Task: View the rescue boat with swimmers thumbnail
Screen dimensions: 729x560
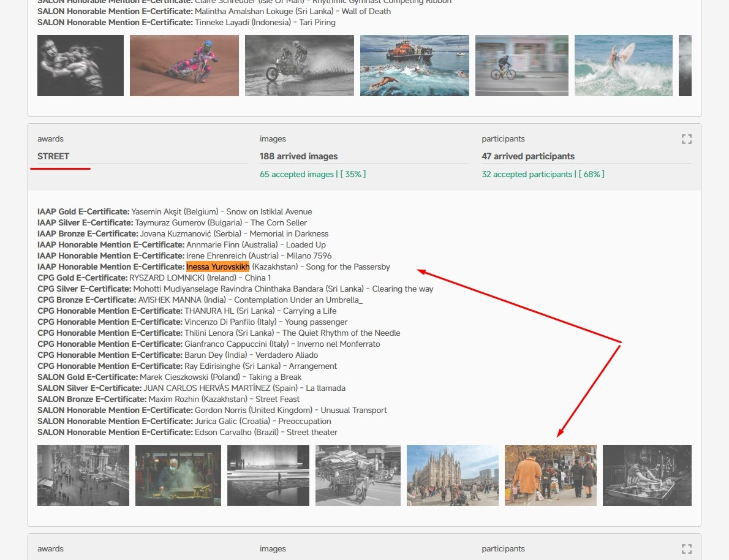Action: click(414, 66)
